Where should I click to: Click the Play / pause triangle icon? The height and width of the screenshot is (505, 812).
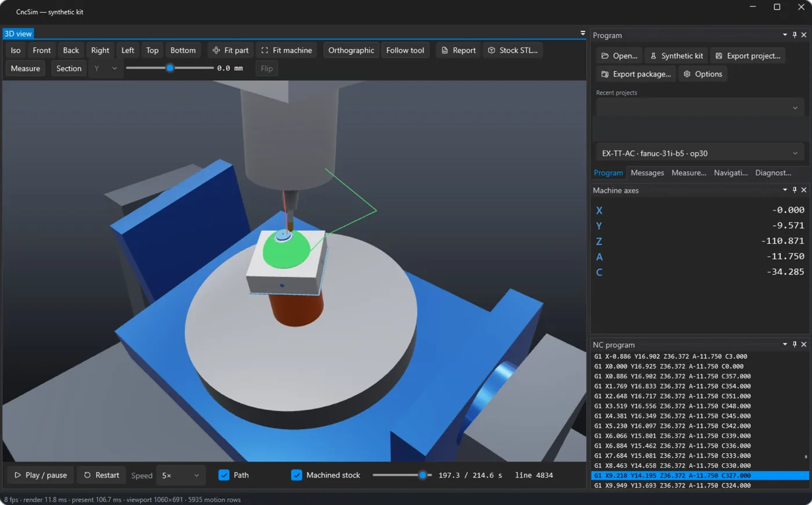coord(17,475)
